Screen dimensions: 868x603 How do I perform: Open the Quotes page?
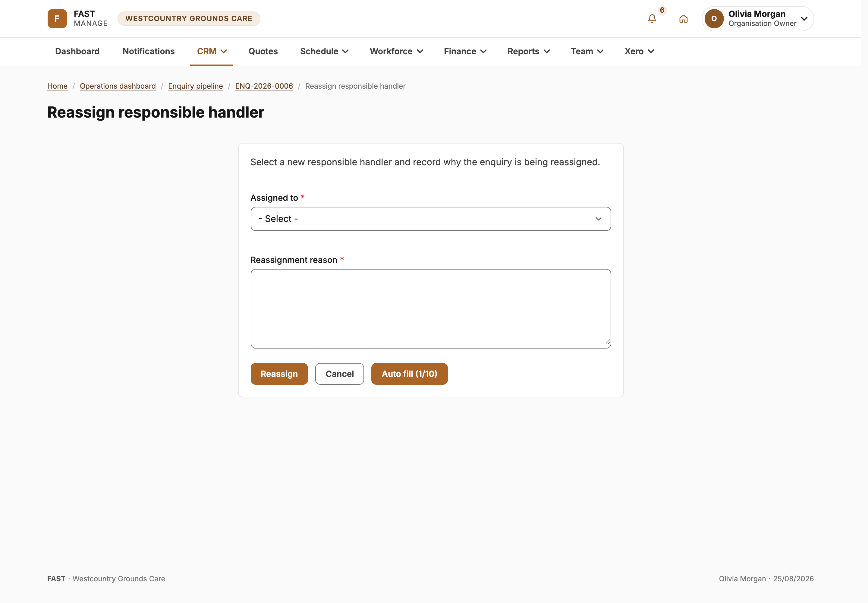pos(263,51)
